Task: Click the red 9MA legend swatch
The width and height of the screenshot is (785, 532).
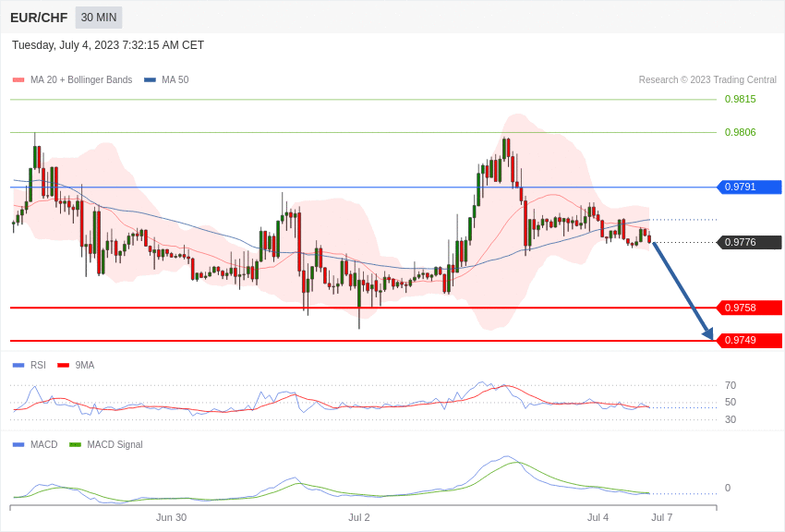Action: point(64,366)
